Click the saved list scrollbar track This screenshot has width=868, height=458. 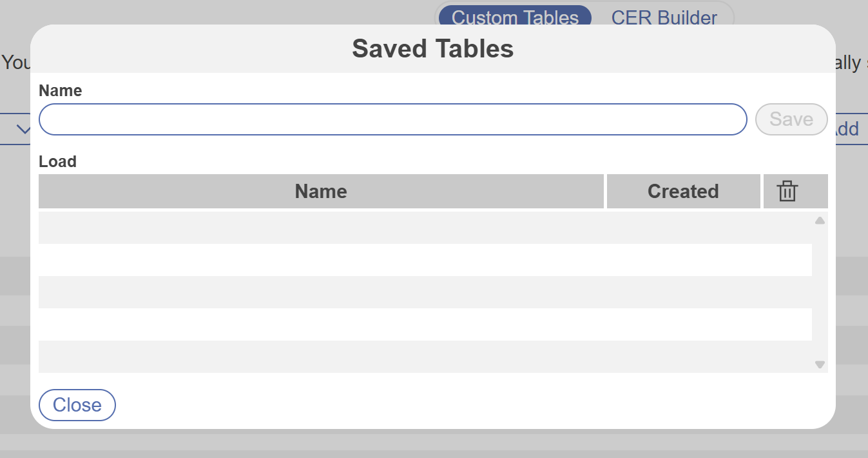tap(820, 294)
